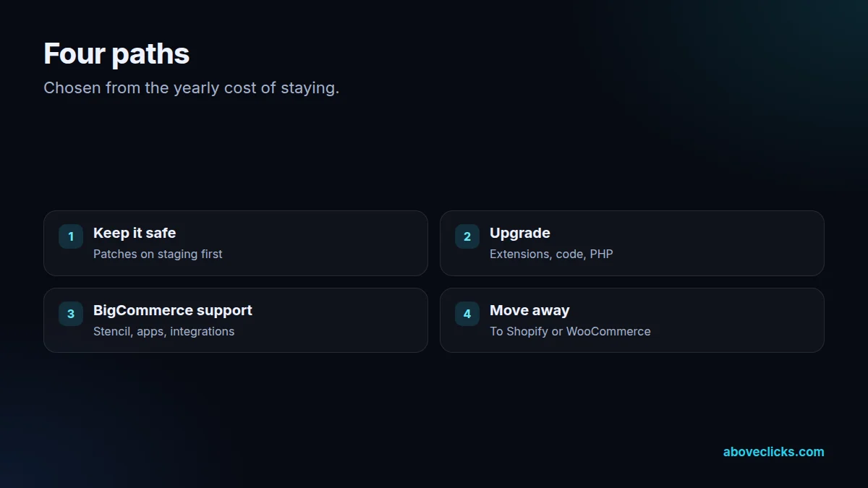Select the Move away card
Image resolution: width=868 pixels, height=488 pixels.
(632, 320)
